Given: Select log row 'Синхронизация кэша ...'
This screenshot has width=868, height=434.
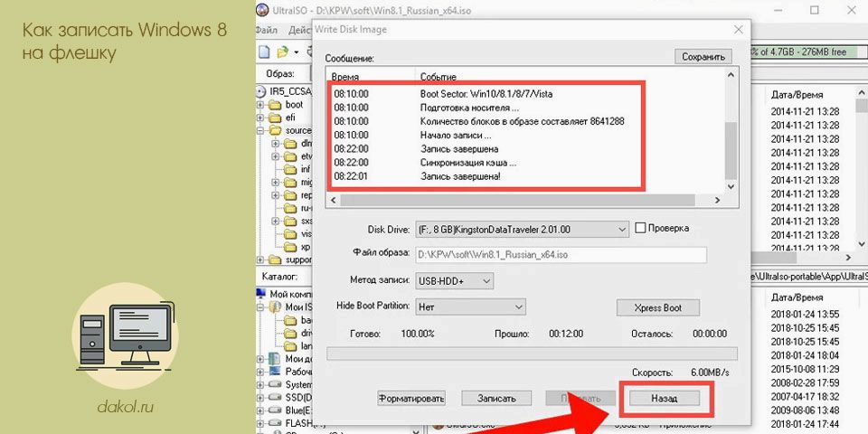Looking at the screenshot, I should tap(468, 163).
